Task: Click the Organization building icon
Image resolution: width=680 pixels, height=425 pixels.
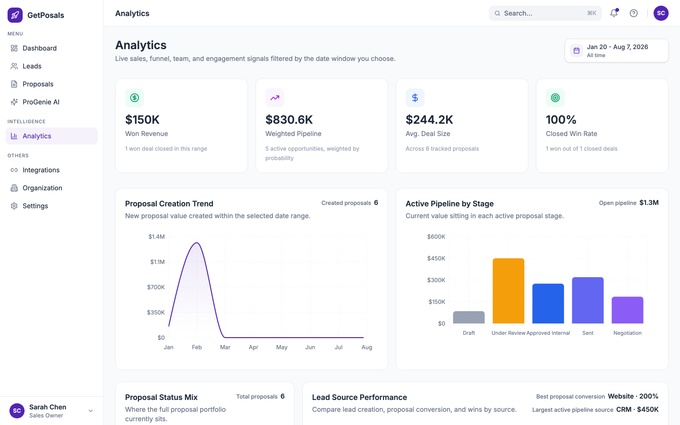Action: click(14, 188)
